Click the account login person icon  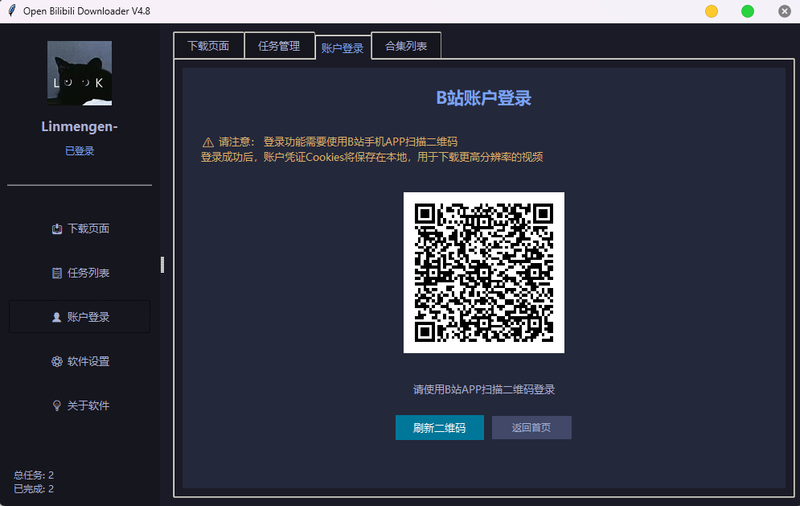point(57,317)
